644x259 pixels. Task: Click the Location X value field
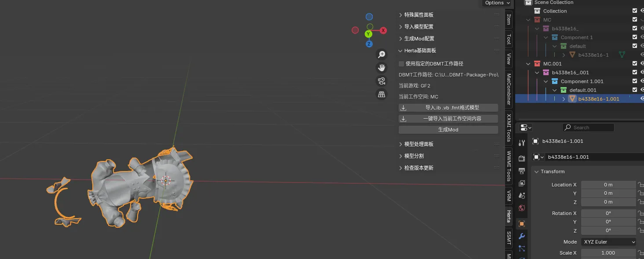click(x=608, y=185)
